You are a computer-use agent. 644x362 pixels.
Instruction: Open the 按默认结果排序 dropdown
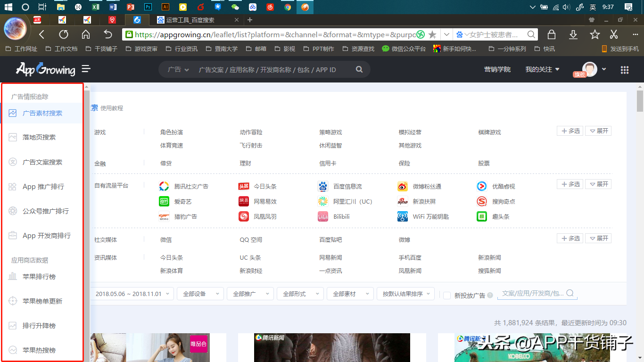405,294
